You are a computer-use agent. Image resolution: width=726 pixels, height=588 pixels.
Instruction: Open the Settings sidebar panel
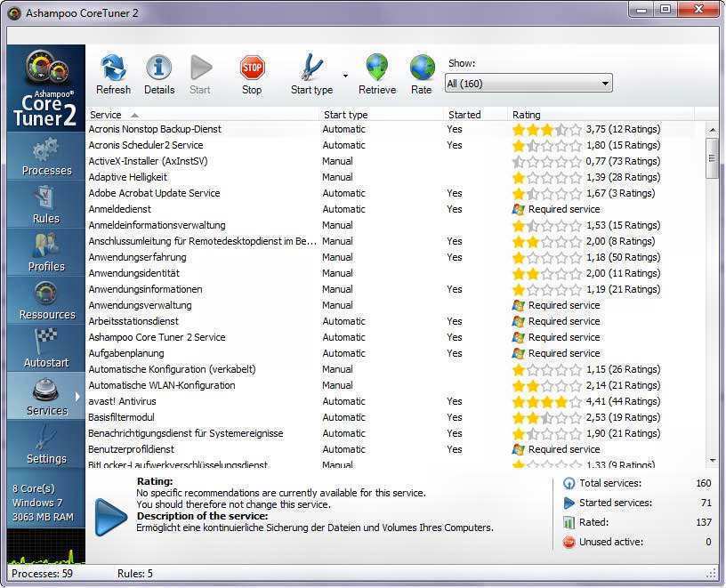pyautogui.click(x=46, y=445)
